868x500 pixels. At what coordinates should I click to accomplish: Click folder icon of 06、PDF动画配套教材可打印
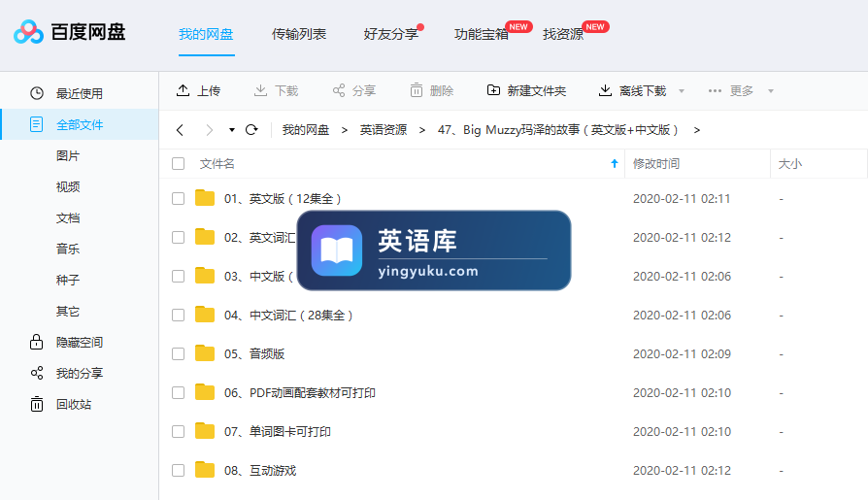(205, 391)
